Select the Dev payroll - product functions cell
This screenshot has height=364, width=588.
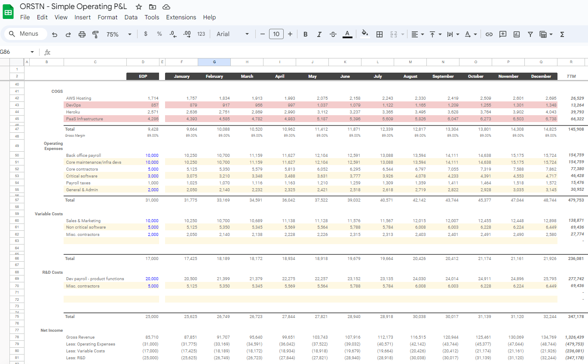pos(95,279)
